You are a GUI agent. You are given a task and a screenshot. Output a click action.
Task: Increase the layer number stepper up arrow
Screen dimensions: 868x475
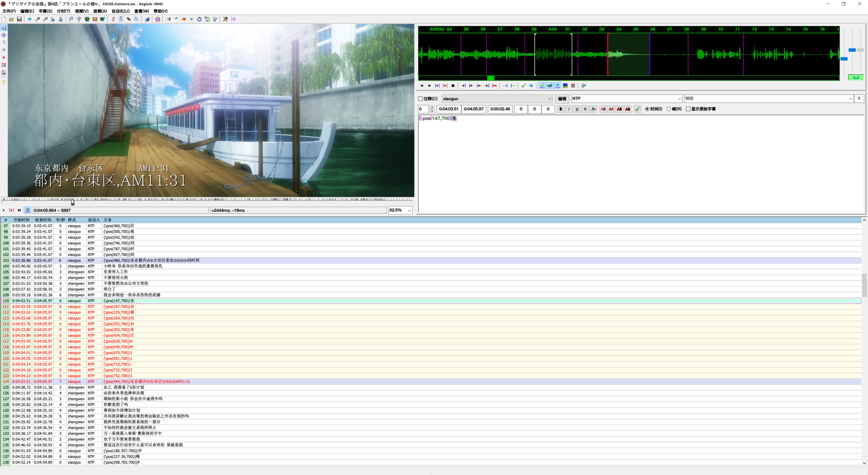pyautogui.click(x=432, y=107)
